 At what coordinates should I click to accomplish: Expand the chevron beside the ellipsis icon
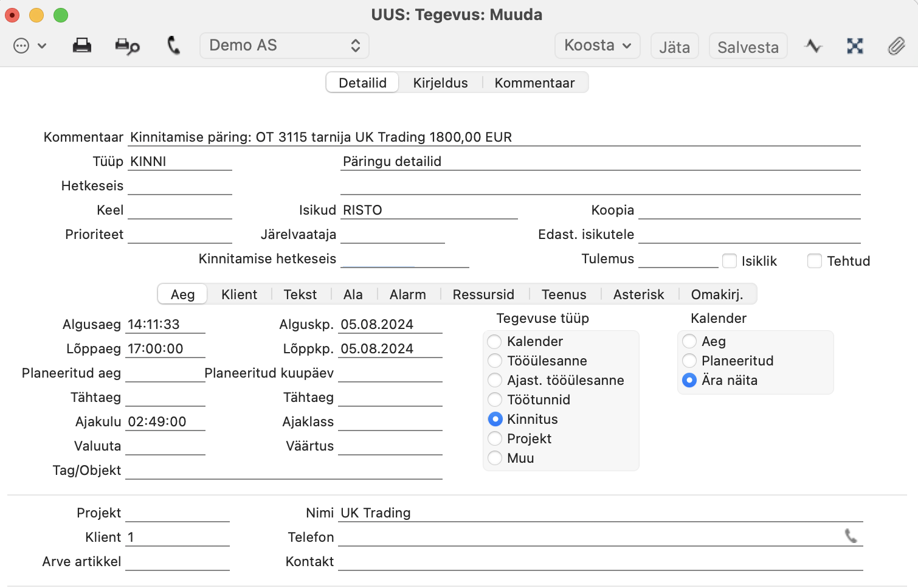42,46
